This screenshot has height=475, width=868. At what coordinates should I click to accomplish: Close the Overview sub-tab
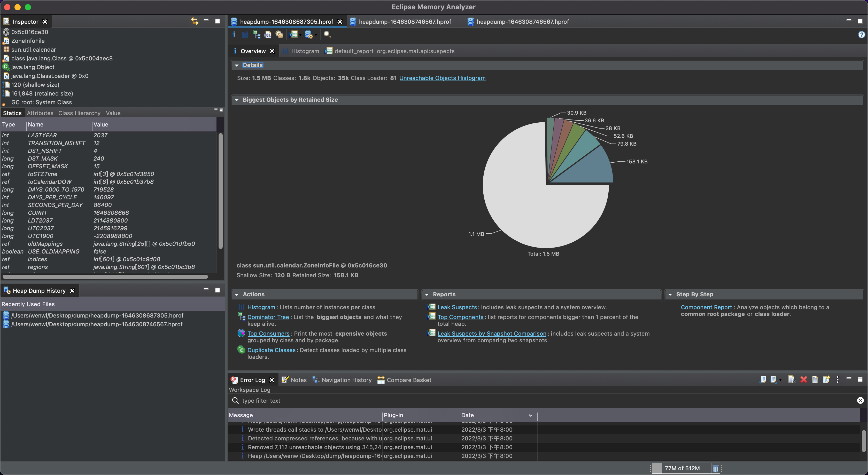[272, 51]
